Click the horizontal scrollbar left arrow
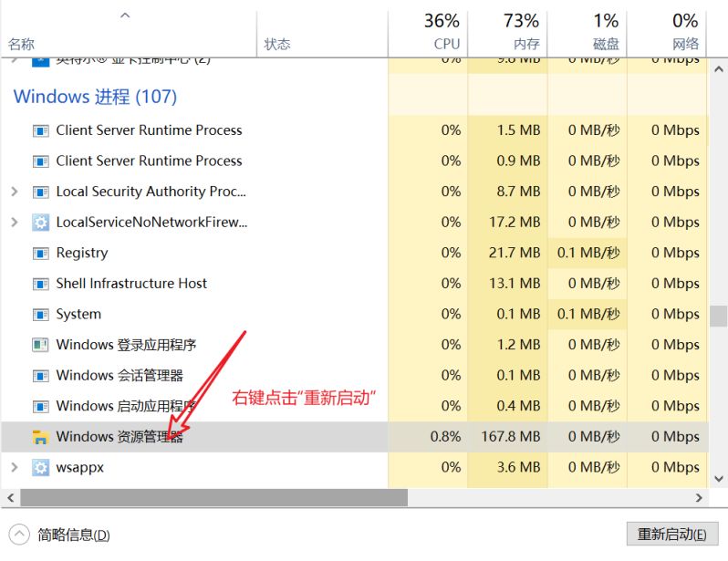728x561 pixels. (x=10, y=498)
